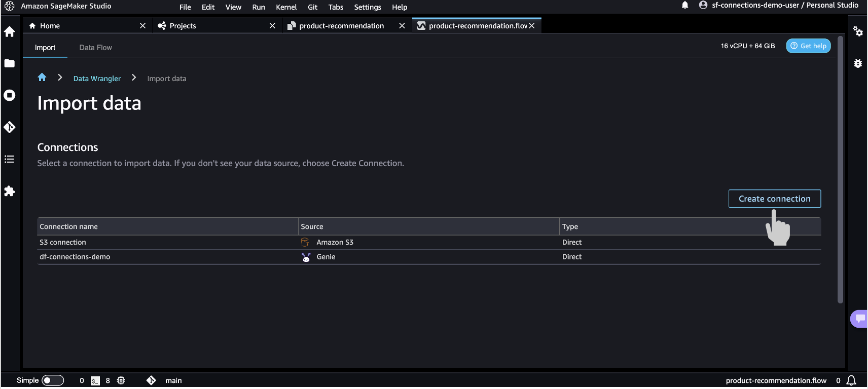Open the chat bubble feedback icon
Viewport: 868px width, 389px height.
coord(860,319)
